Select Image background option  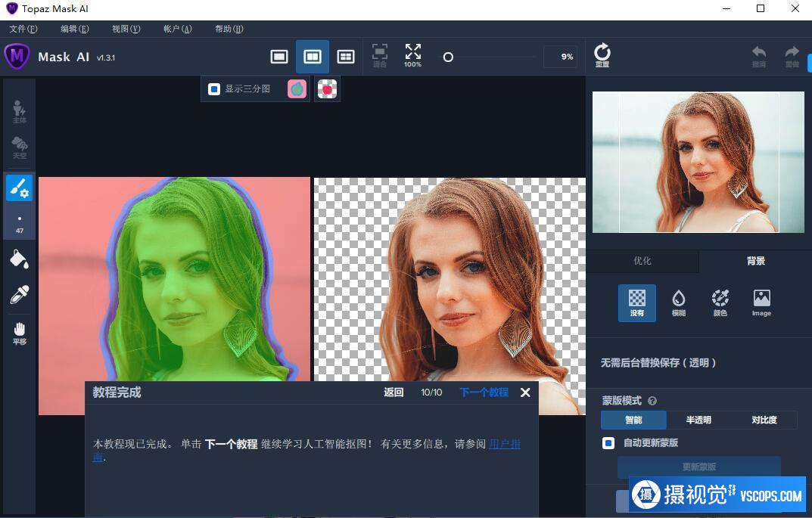[x=761, y=302]
